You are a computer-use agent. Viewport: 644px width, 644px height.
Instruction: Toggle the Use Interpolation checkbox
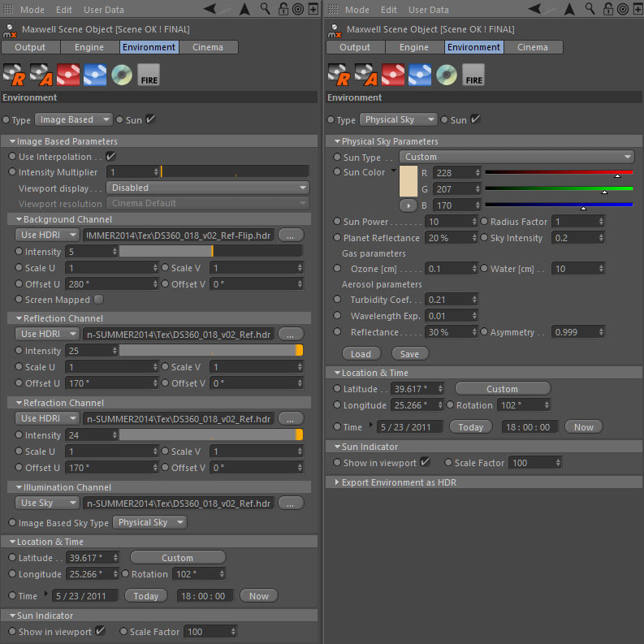110,157
